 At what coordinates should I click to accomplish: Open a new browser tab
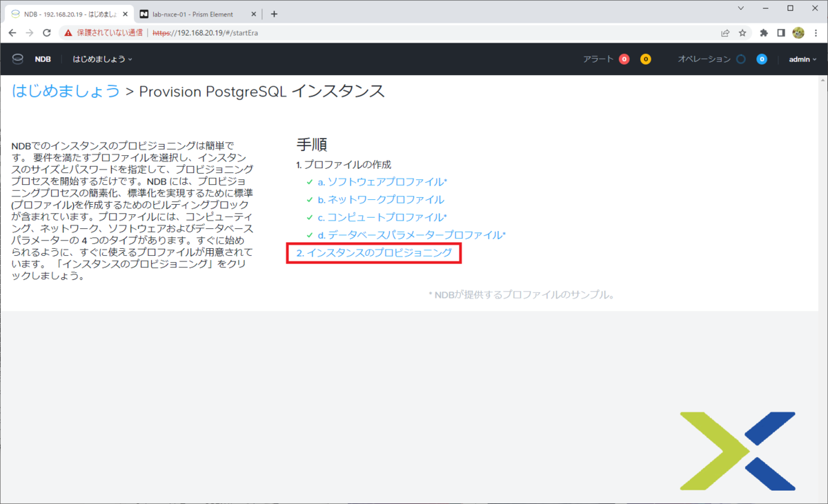274,14
